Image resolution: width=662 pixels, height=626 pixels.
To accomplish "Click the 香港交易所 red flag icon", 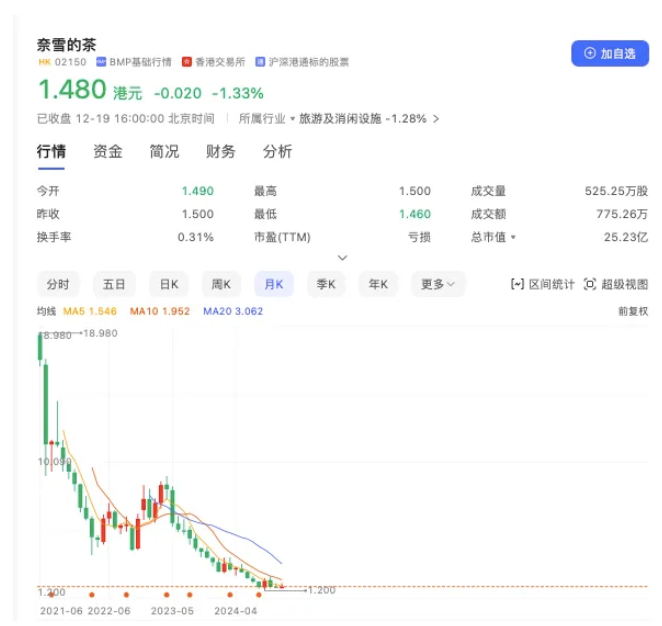I will click(187, 62).
